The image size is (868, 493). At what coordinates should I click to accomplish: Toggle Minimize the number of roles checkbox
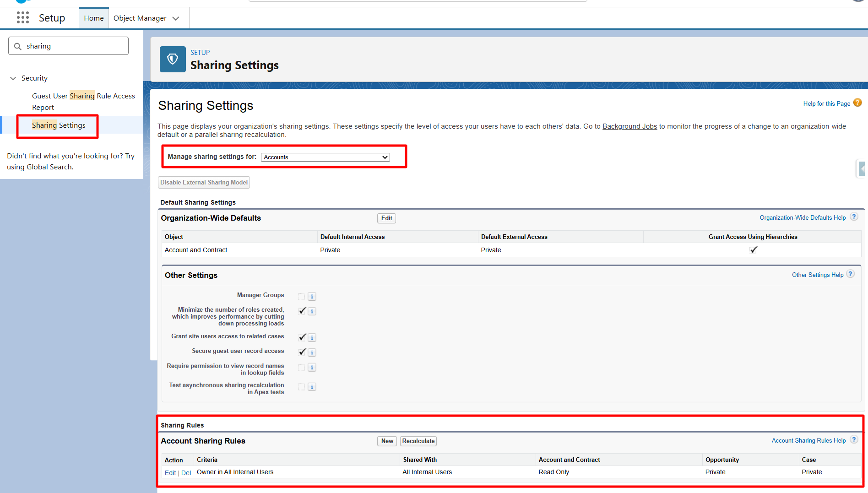tap(302, 311)
